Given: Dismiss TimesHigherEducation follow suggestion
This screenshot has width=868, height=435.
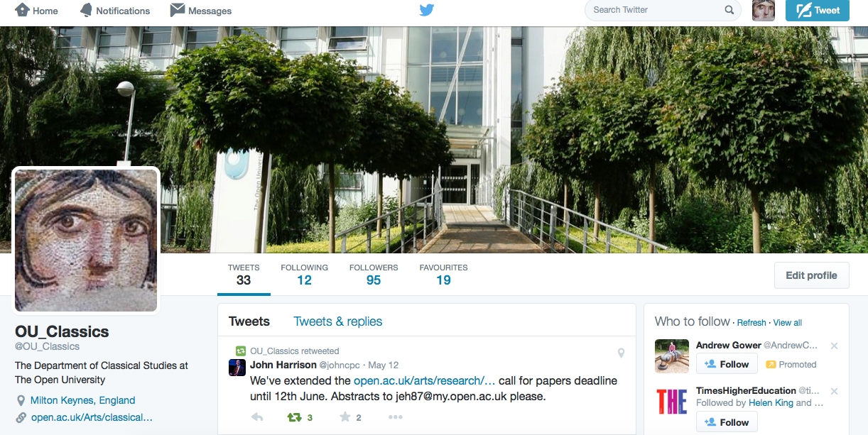Looking at the screenshot, I should click(x=835, y=391).
